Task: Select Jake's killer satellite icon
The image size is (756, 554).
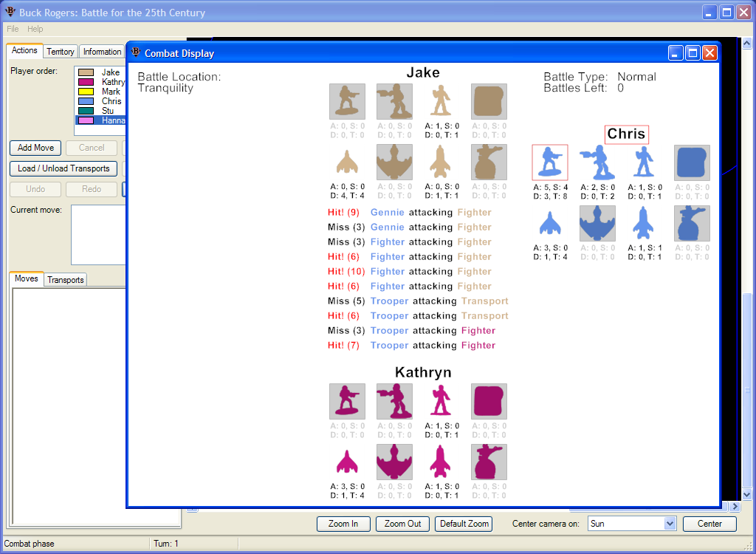Action: pos(489,163)
